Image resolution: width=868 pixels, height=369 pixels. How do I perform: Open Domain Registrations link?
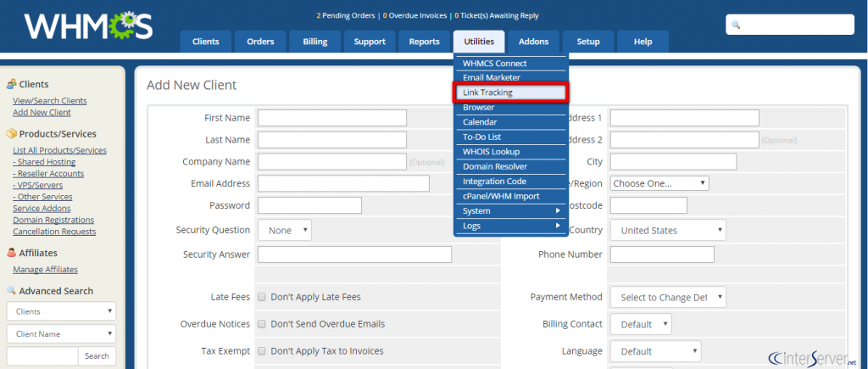pyautogui.click(x=53, y=220)
